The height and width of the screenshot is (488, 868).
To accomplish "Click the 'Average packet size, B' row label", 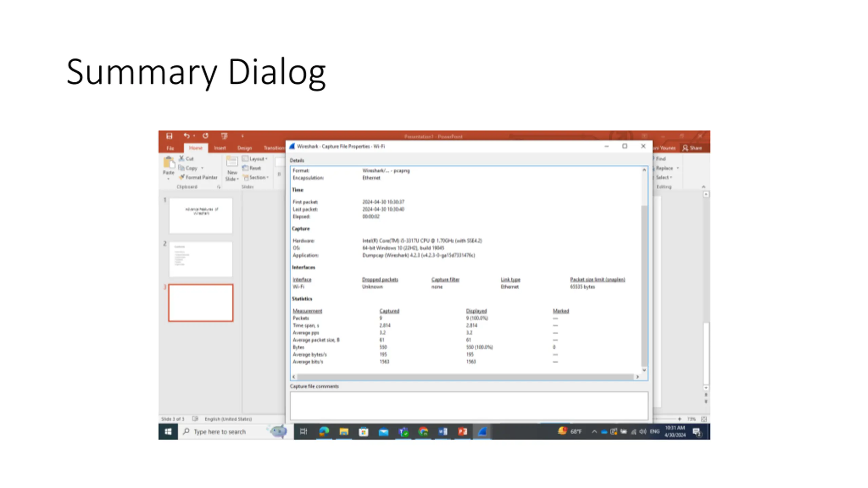I will coord(316,340).
